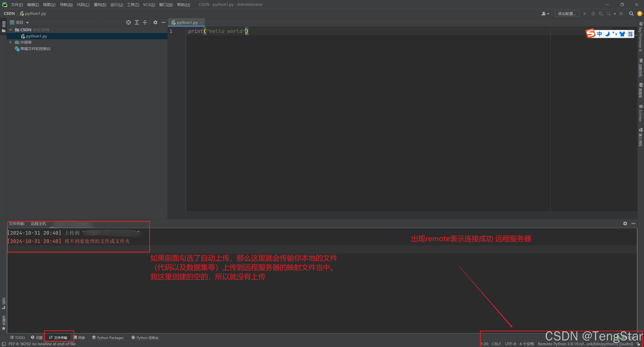Click 添加配置 to add a run configuration
The image size is (644, 347).
click(567, 14)
